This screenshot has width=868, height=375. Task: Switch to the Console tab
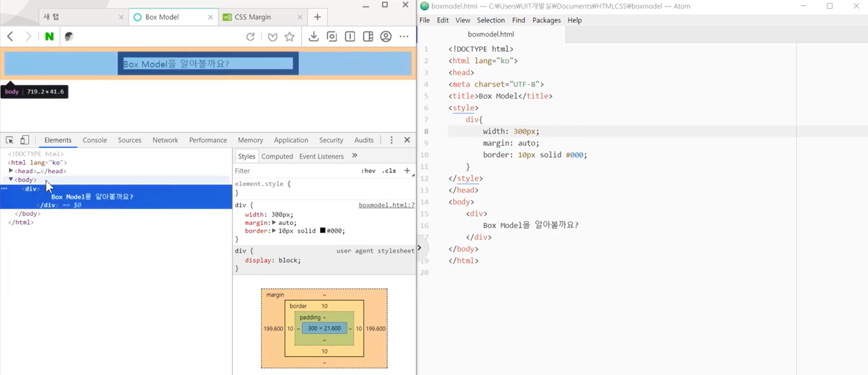pos(95,140)
